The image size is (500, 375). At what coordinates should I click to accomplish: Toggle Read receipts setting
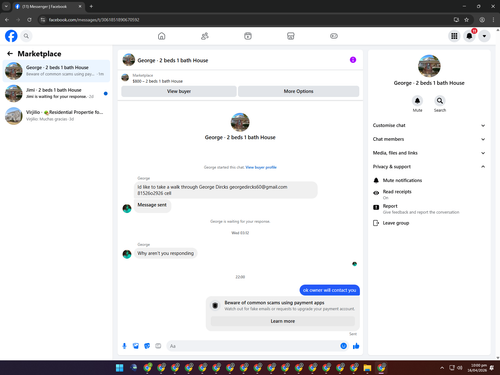pyautogui.click(x=429, y=194)
